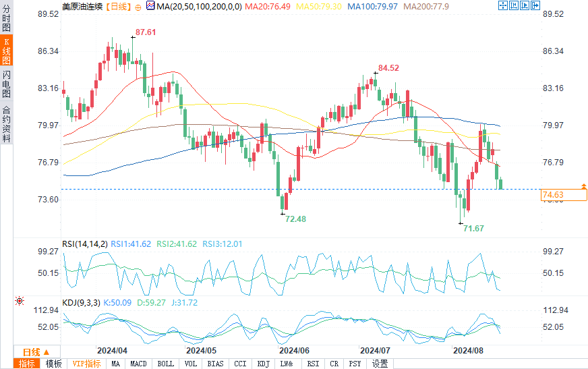This screenshot has width=588, height=369.
Task: Click the 2024/08 date axis label
Action: point(469,351)
